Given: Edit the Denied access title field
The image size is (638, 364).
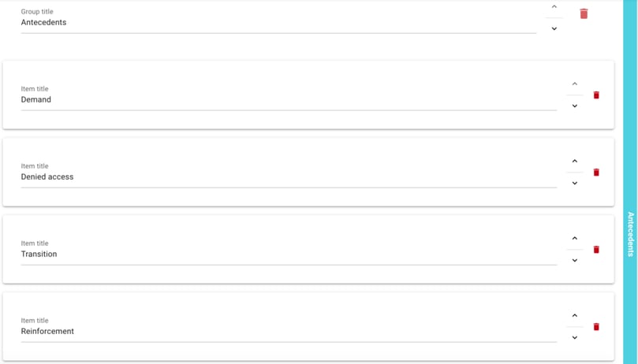Looking at the screenshot, I should 288,177.
